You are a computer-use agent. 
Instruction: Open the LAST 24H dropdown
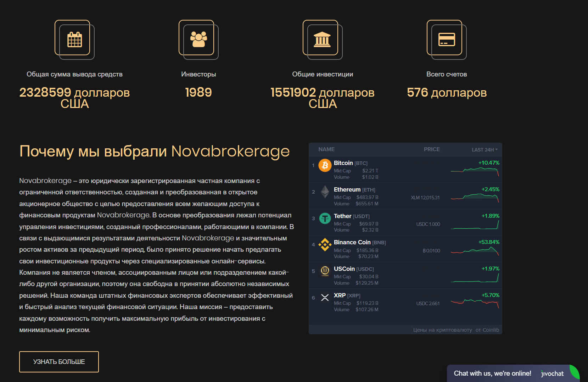[485, 149]
